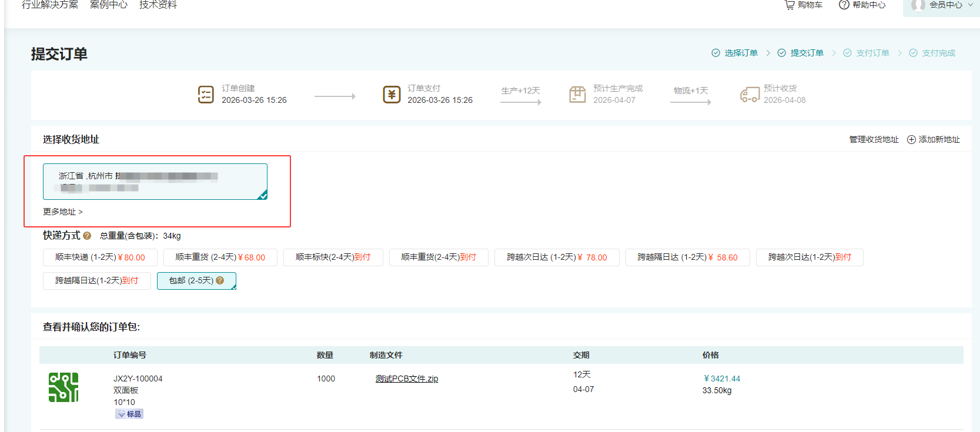Viewport: 980px width, 432px height.
Task: Click help icon beside 快递方式 heading
Action: [x=87, y=236]
